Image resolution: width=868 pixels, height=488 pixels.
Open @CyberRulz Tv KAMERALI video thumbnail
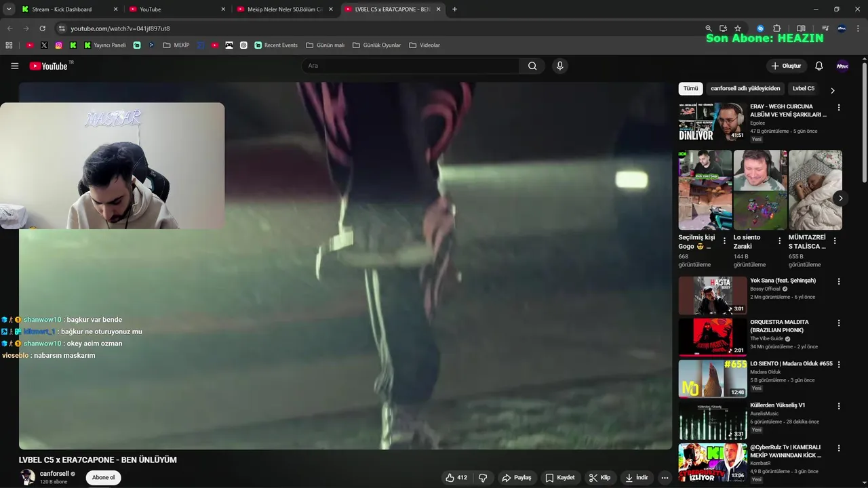712,462
